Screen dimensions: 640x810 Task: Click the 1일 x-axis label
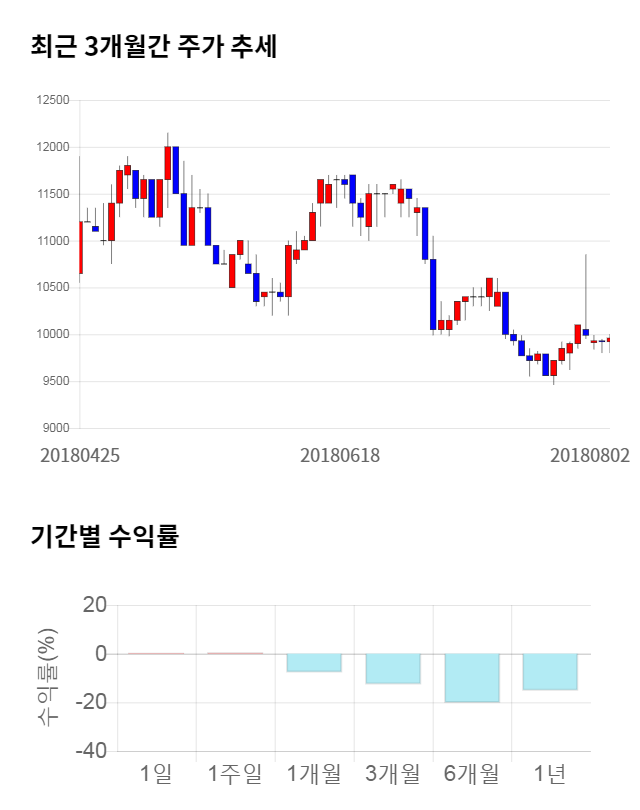pos(157,773)
